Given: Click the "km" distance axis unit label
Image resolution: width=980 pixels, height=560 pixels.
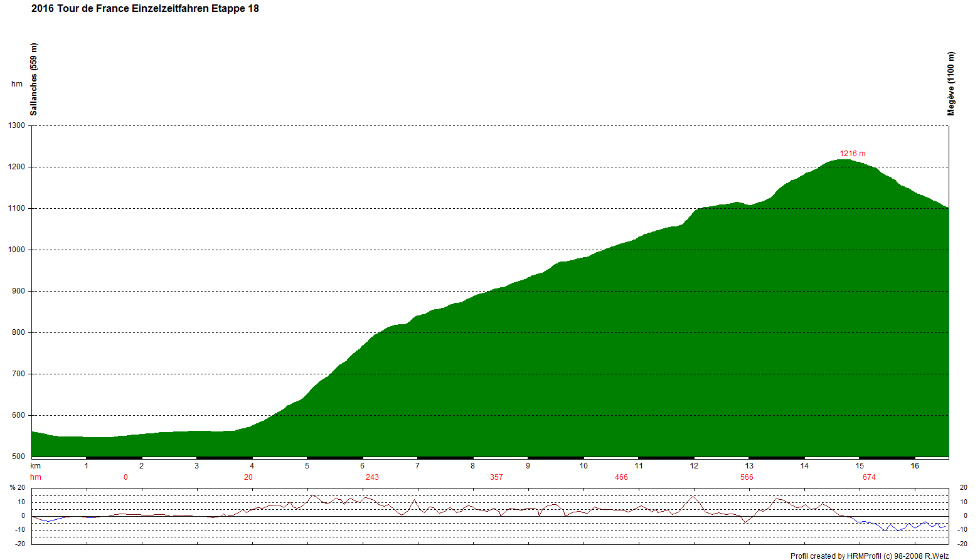Looking at the screenshot, I should [x=36, y=466].
